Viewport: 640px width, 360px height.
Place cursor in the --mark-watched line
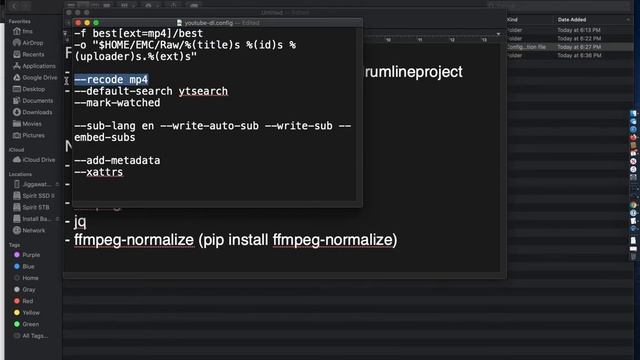(117, 103)
